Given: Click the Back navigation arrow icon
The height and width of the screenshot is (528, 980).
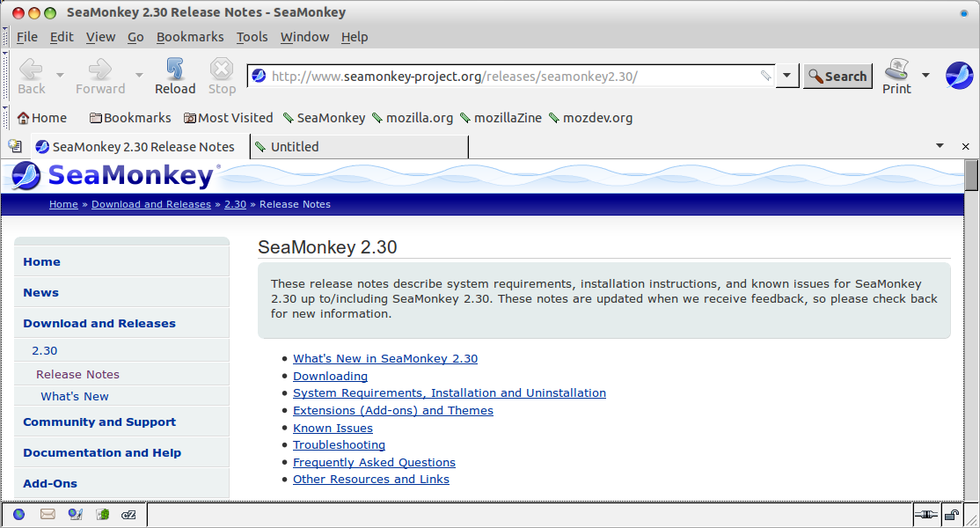Looking at the screenshot, I should pos(31,69).
